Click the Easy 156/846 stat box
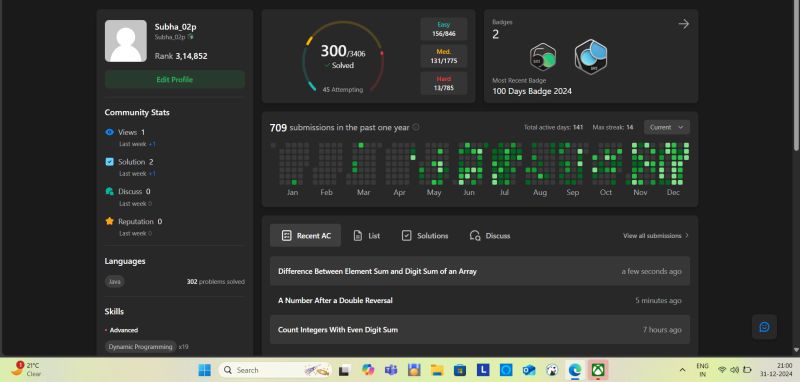This screenshot has width=800, height=382. (x=444, y=29)
